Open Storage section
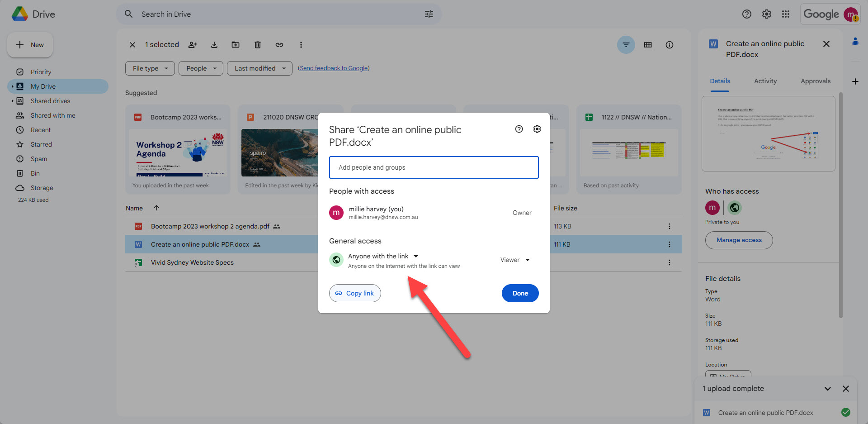Image resolution: width=868 pixels, height=424 pixels. point(58,188)
